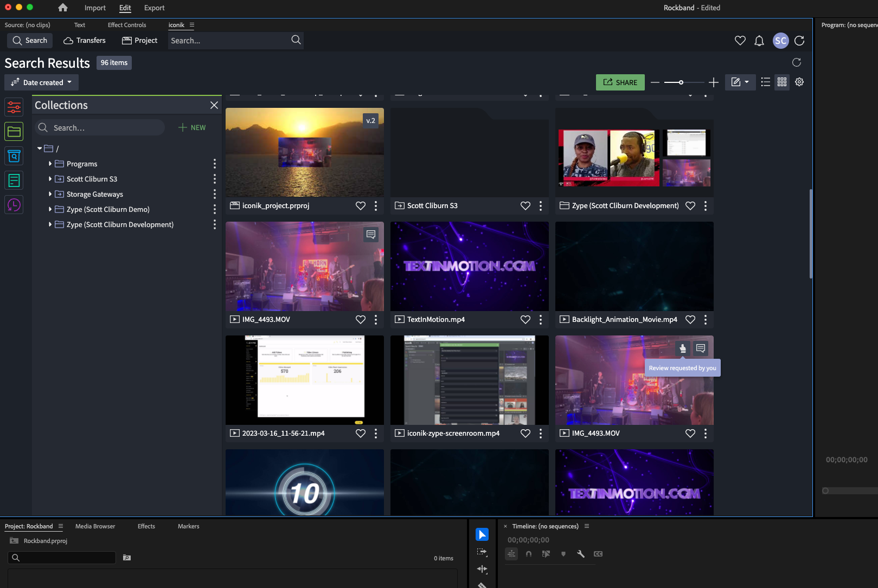Switch to the Media Browser tab
The height and width of the screenshot is (588, 878).
coord(95,526)
